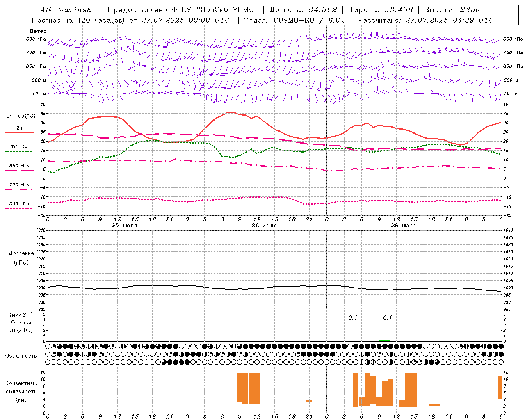
Task: Click the Осадки precipitation label
Action: coord(21,322)
